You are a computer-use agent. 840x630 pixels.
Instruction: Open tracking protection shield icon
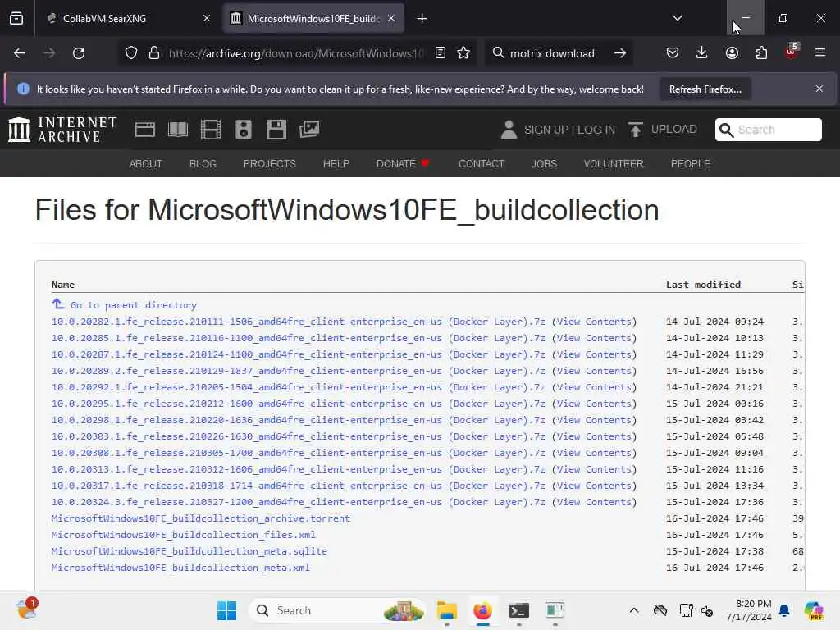tap(131, 53)
